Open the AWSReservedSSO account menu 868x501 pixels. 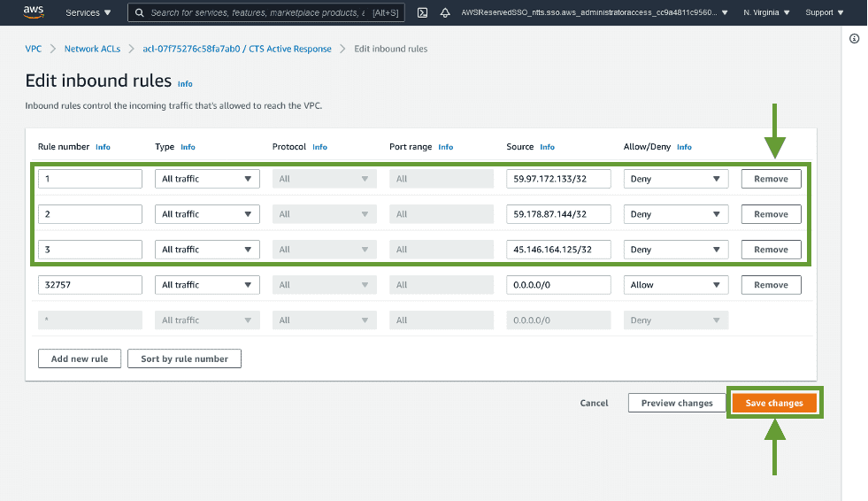click(x=594, y=12)
